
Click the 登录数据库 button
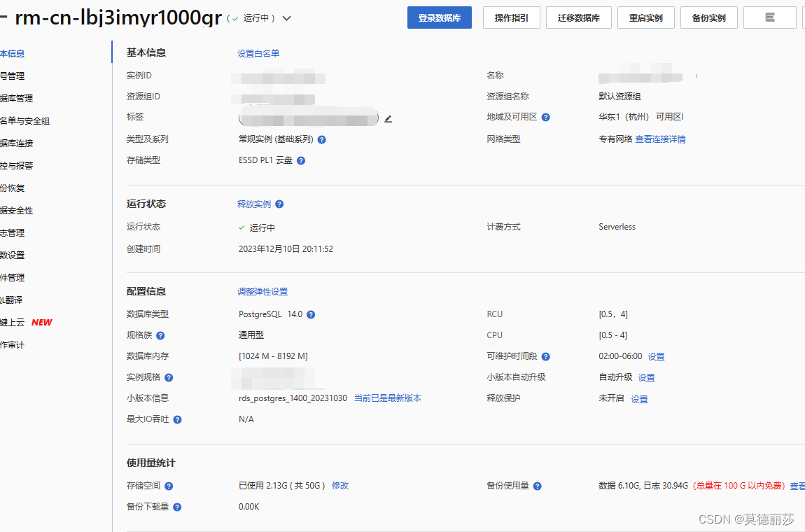point(439,17)
